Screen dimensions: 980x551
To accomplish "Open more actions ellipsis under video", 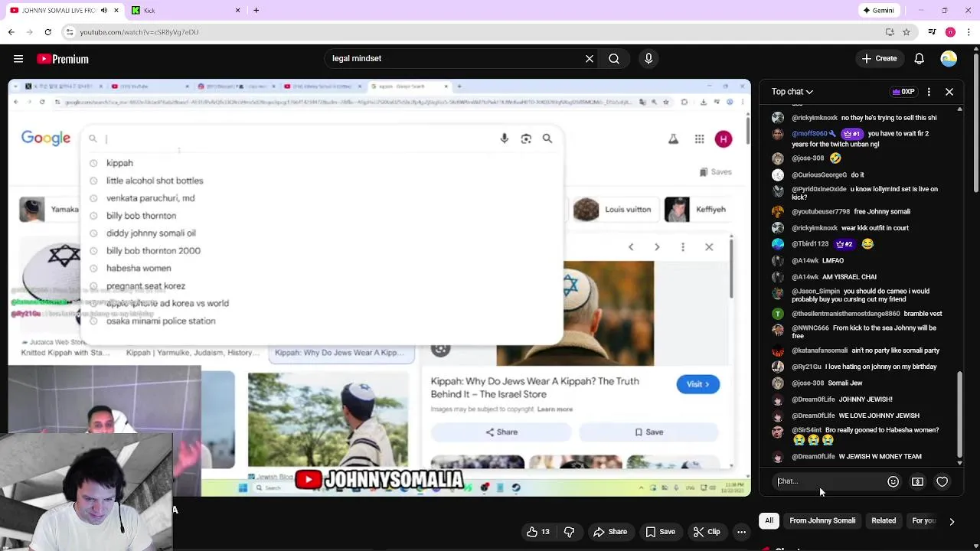I will click(x=741, y=532).
